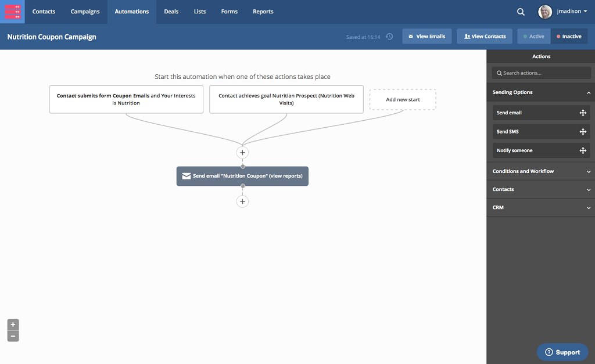Zoom out on the automation canvas

point(13,336)
